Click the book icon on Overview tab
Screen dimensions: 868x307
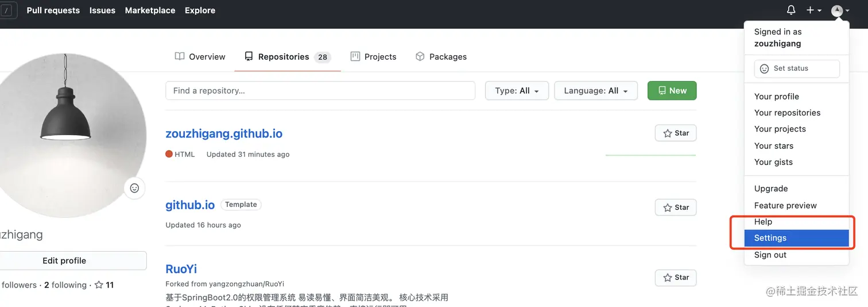(x=180, y=56)
